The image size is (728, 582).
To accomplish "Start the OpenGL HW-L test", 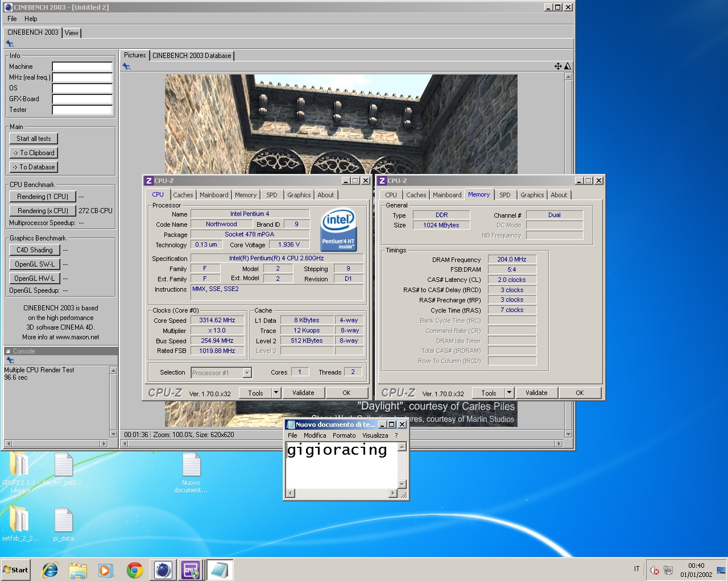I will coord(34,278).
